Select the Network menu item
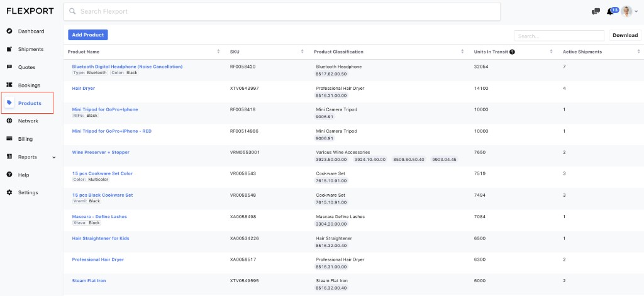 pos(27,121)
